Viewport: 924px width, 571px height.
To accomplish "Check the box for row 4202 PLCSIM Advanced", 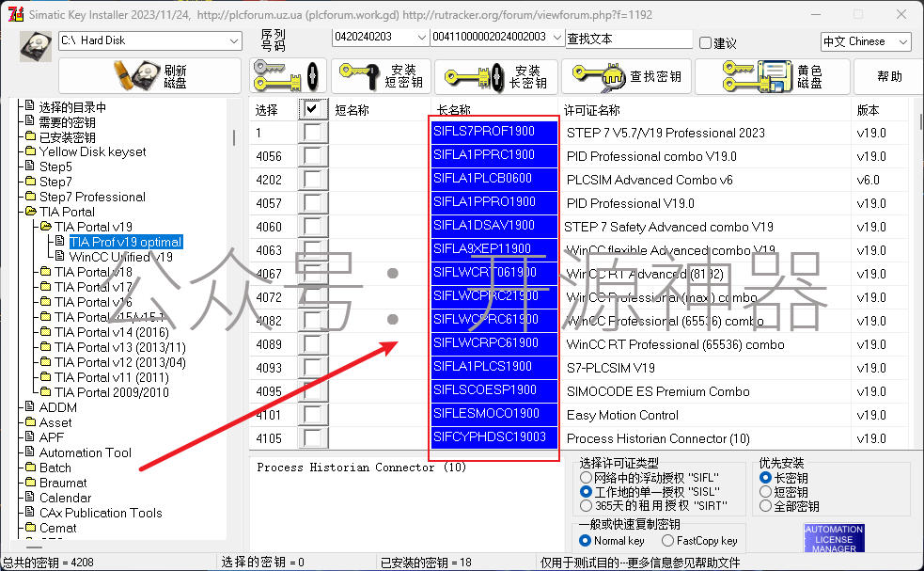I will [x=312, y=180].
